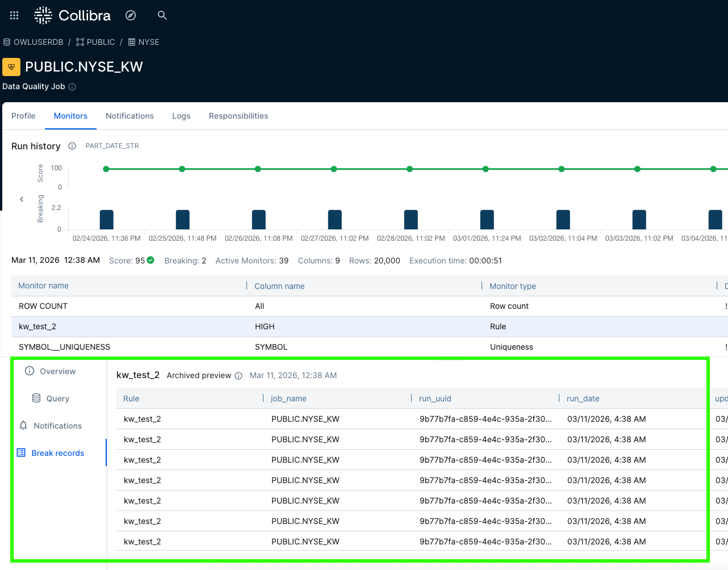The height and width of the screenshot is (570, 728).
Task: Collapse the Run history chart with the chevron
Action: point(22,199)
